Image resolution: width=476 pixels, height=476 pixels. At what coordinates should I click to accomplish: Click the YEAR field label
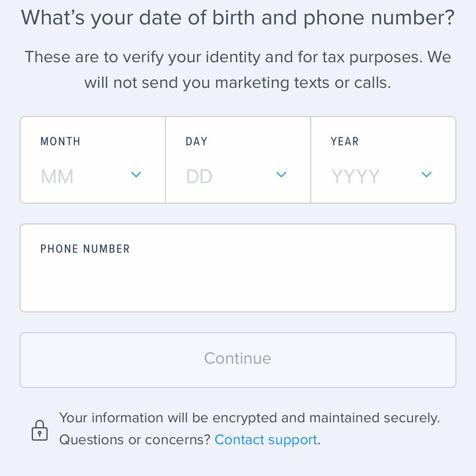point(345,141)
